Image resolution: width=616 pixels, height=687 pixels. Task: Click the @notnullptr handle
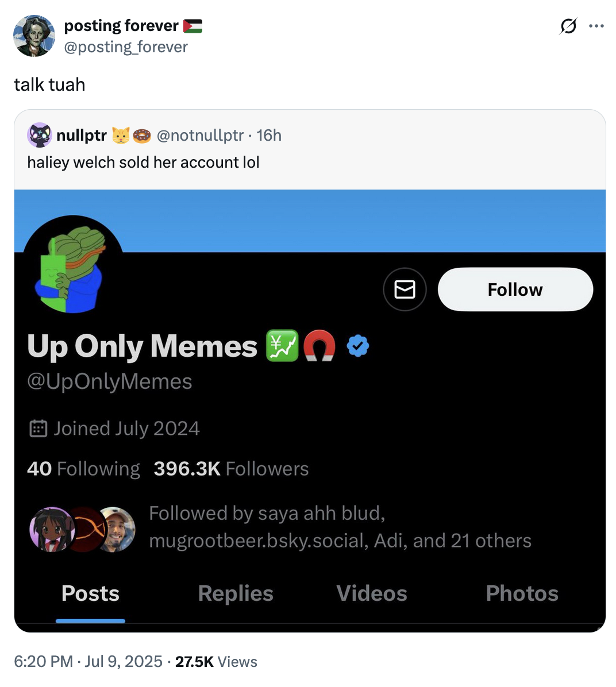(x=200, y=135)
